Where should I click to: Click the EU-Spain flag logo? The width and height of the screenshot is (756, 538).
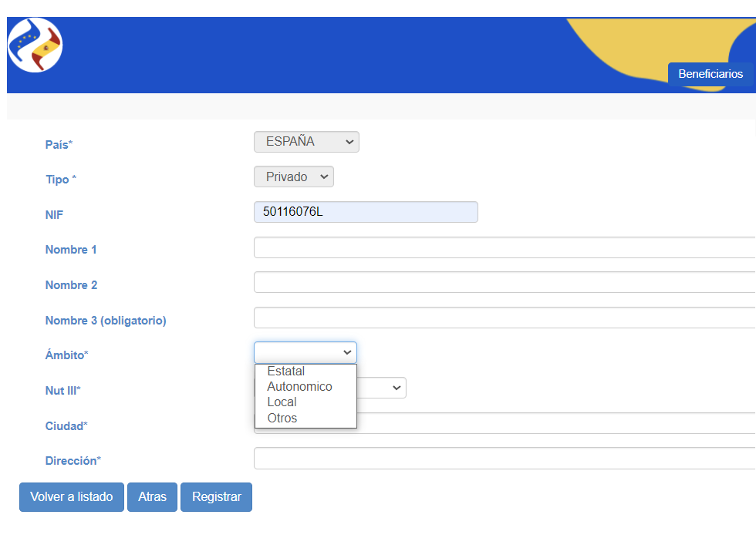pyautogui.click(x=35, y=45)
